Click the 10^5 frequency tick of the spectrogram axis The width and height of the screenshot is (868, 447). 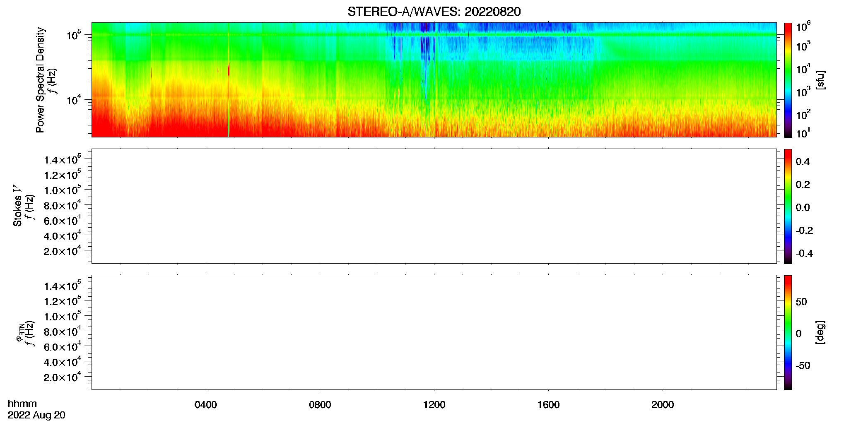point(73,35)
